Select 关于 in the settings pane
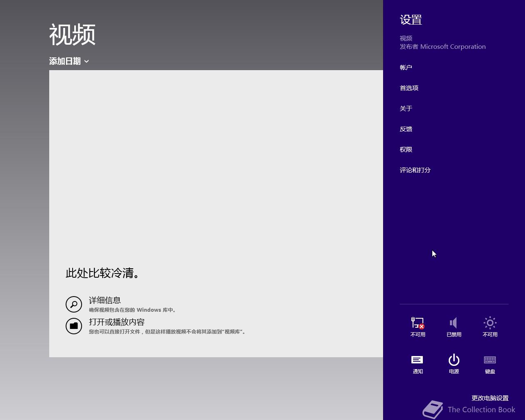The width and height of the screenshot is (525, 420). coord(406,108)
